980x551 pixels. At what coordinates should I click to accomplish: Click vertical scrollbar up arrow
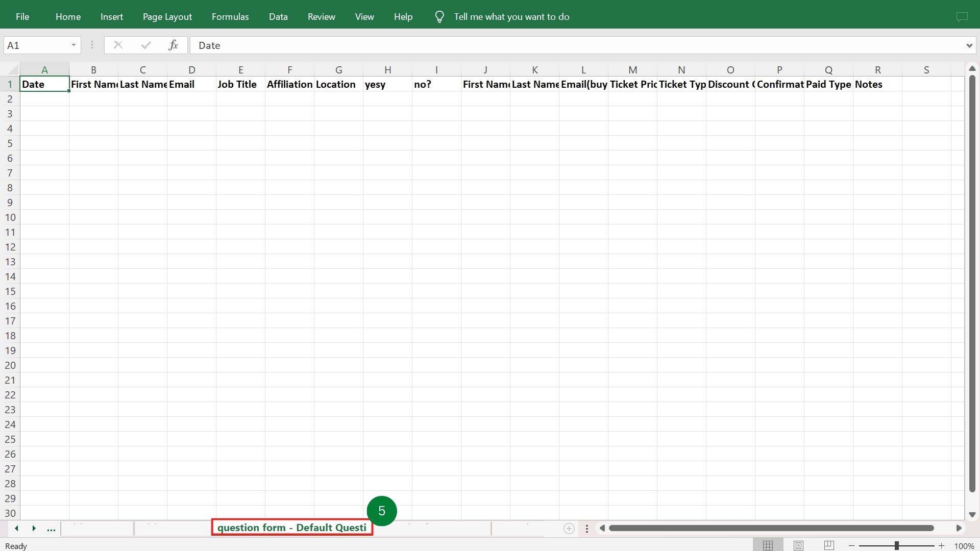(972, 68)
